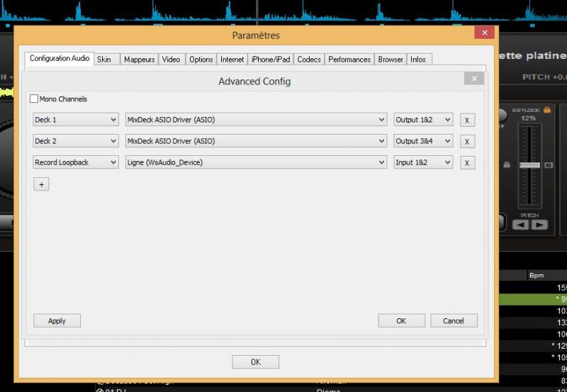Toggle the Keylock padlock icon

pos(547,110)
